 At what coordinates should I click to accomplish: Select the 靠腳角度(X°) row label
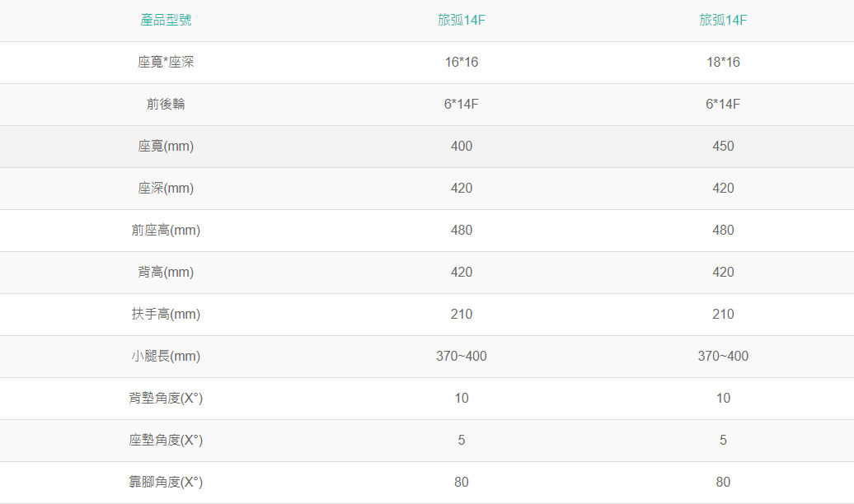pos(166,482)
